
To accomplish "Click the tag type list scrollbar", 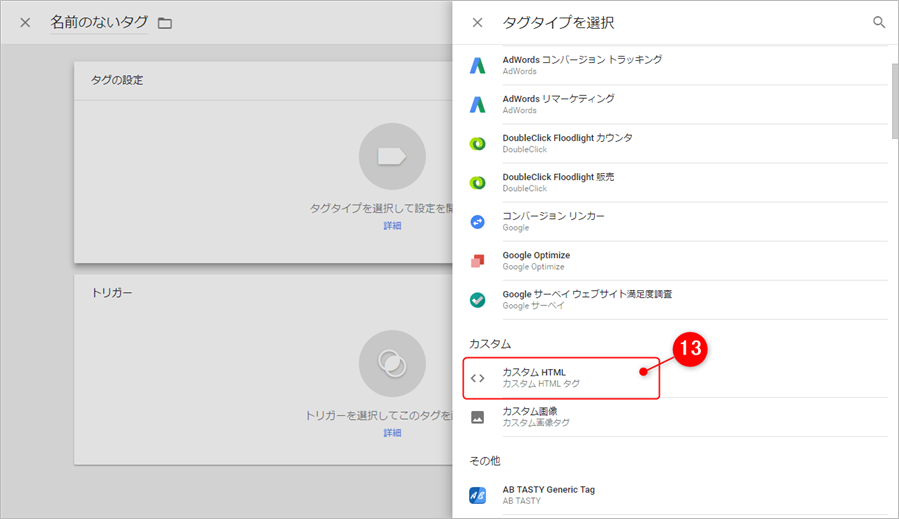I will tap(895, 102).
